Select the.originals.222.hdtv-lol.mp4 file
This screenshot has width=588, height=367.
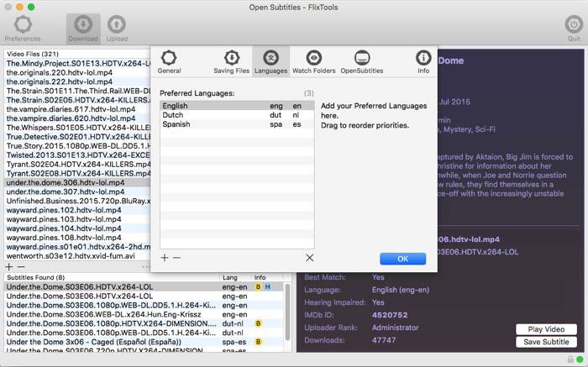(77, 81)
